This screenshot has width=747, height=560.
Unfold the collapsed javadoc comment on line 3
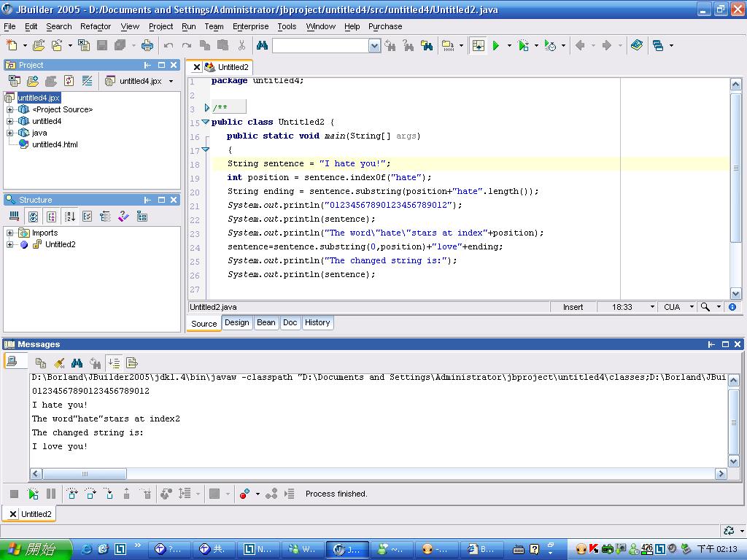point(206,108)
